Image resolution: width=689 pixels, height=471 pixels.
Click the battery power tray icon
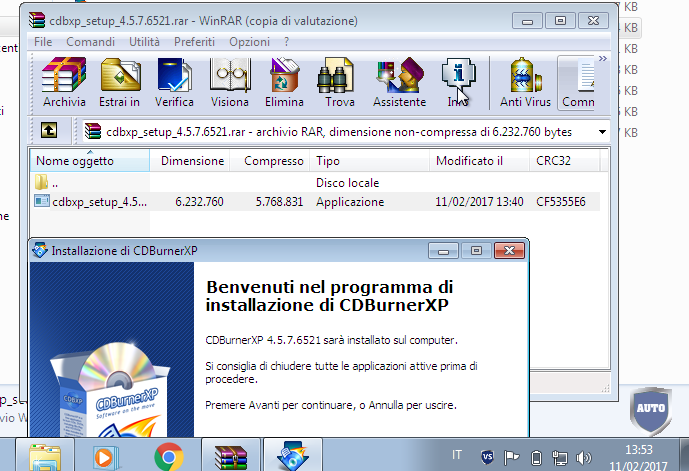click(x=536, y=458)
